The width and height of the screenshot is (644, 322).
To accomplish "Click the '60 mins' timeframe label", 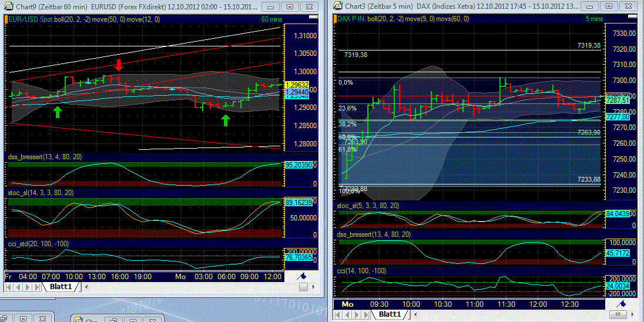I will (271, 19).
